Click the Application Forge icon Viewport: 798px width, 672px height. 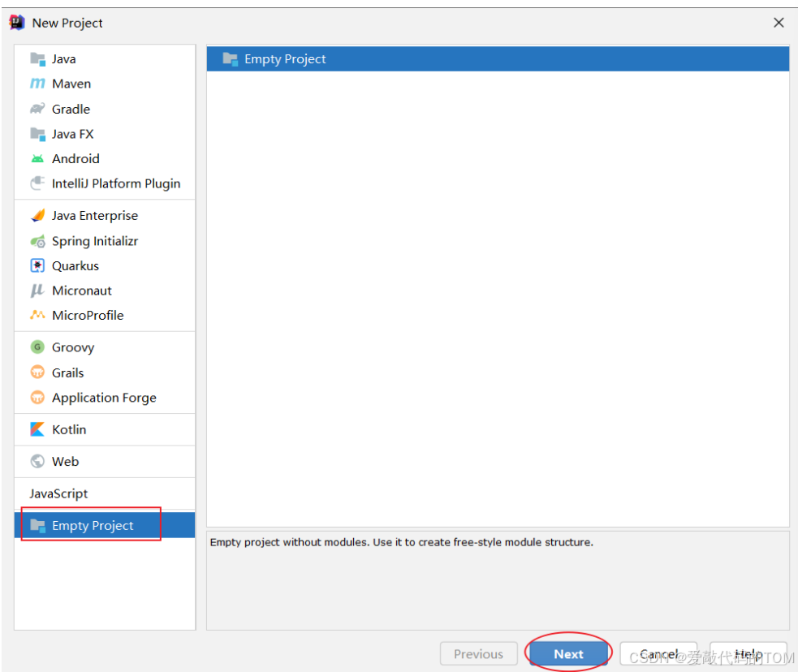[x=37, y=397]
